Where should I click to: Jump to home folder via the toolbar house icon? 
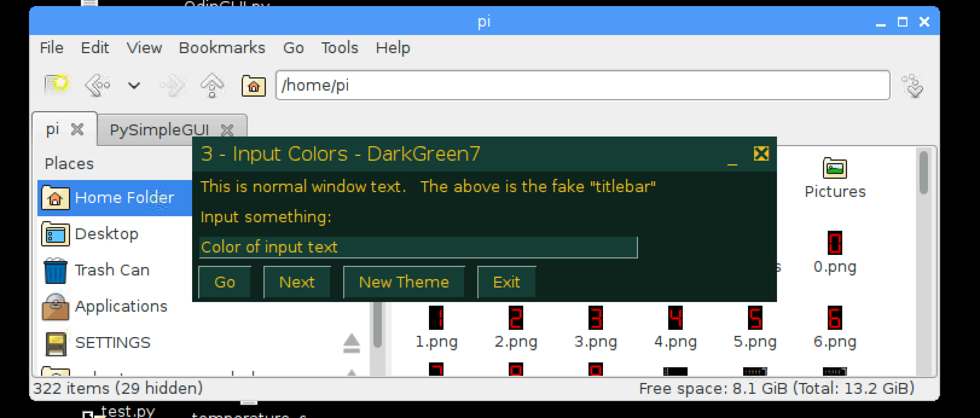253,85
